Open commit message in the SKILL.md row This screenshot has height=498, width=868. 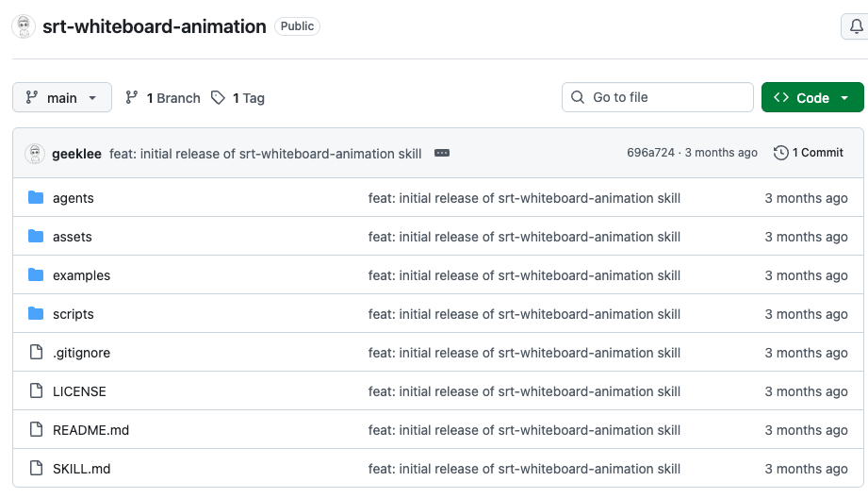pyautogui.click(x=524, y=469)
